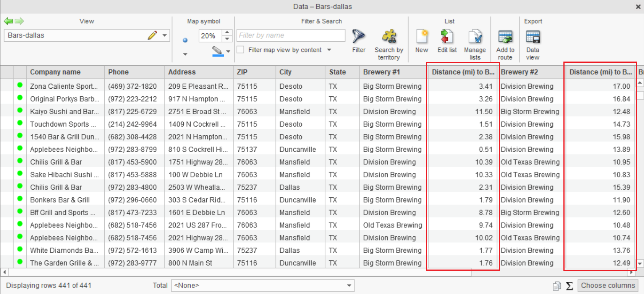Sort by the Address column header

tap(199, 72)
